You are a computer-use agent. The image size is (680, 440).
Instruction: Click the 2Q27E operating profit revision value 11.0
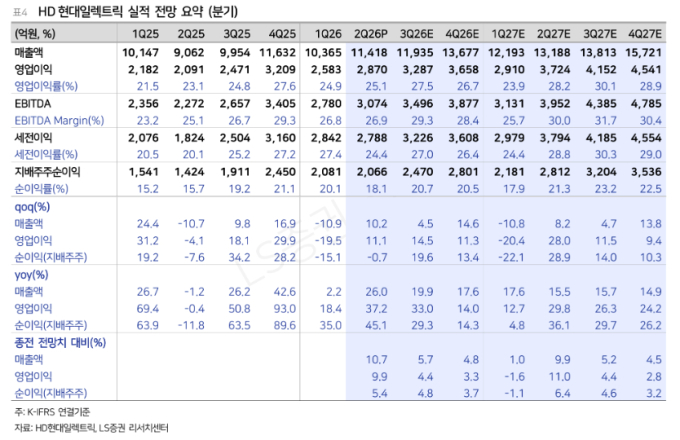coord(559,376)
